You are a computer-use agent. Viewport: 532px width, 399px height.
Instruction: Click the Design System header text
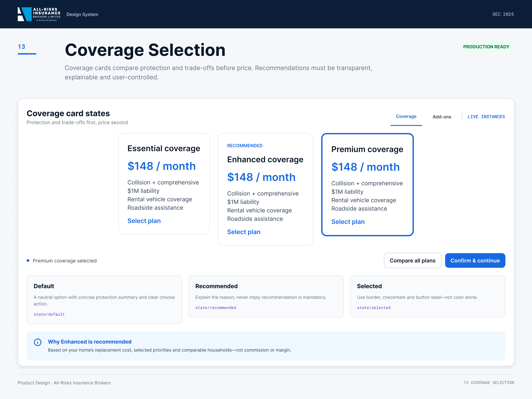tap(82, 14)
